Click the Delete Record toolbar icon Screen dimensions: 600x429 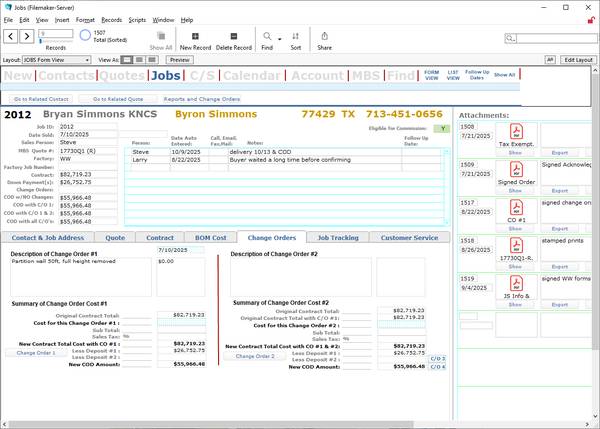[233, 36]
